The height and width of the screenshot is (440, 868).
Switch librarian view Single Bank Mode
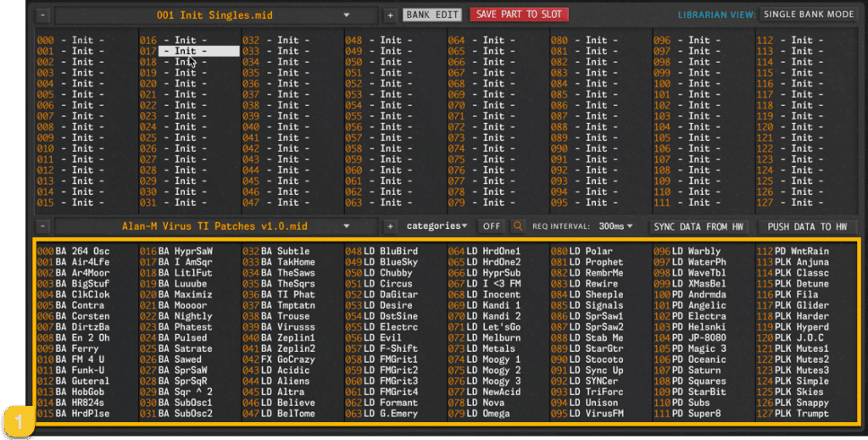click(x=809, y=14)
